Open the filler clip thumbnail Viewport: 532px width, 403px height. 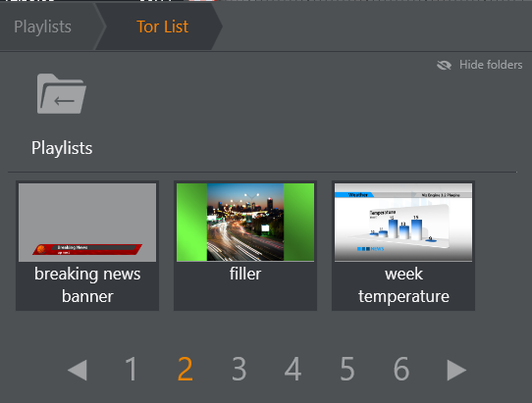(245, 223)
